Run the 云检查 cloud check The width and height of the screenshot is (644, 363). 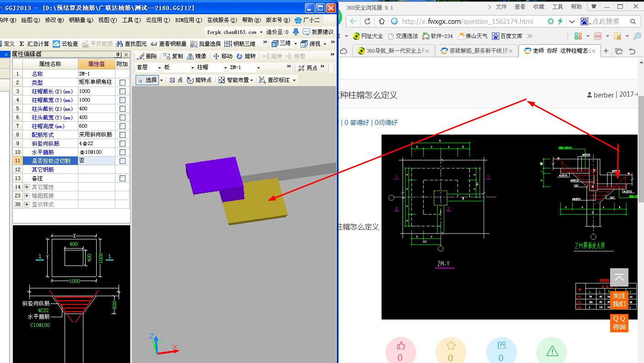click(x=65, y=43)
